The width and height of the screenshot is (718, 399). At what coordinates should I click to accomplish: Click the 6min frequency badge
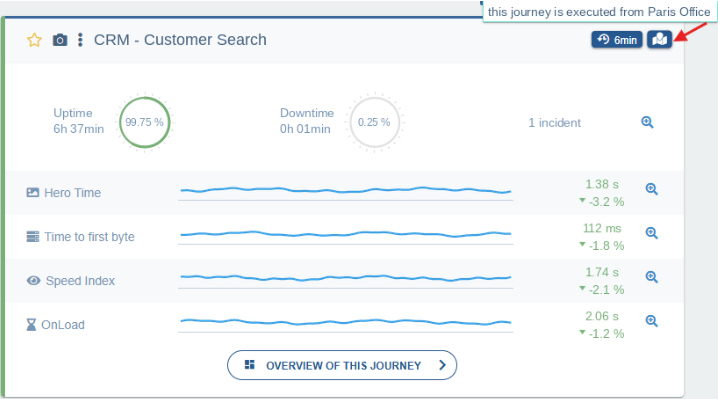pyautogui.click(x=616, y=40)
